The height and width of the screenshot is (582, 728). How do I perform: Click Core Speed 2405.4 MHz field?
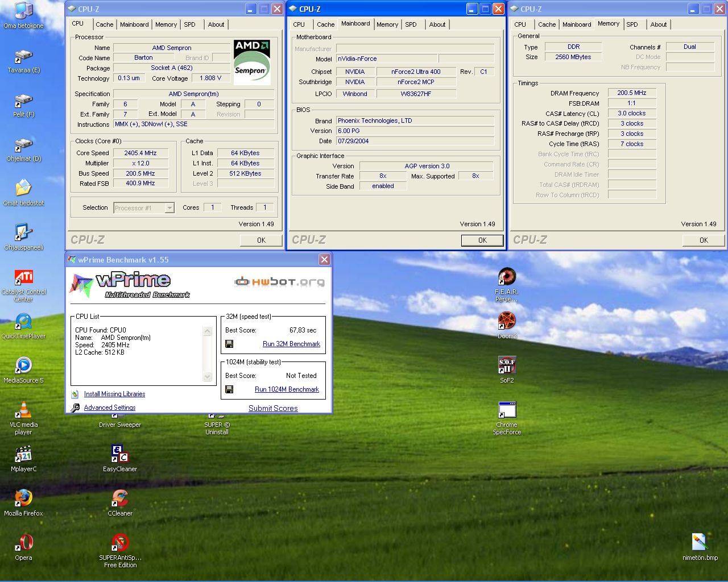pyautogui.click(x=140, y=153)
